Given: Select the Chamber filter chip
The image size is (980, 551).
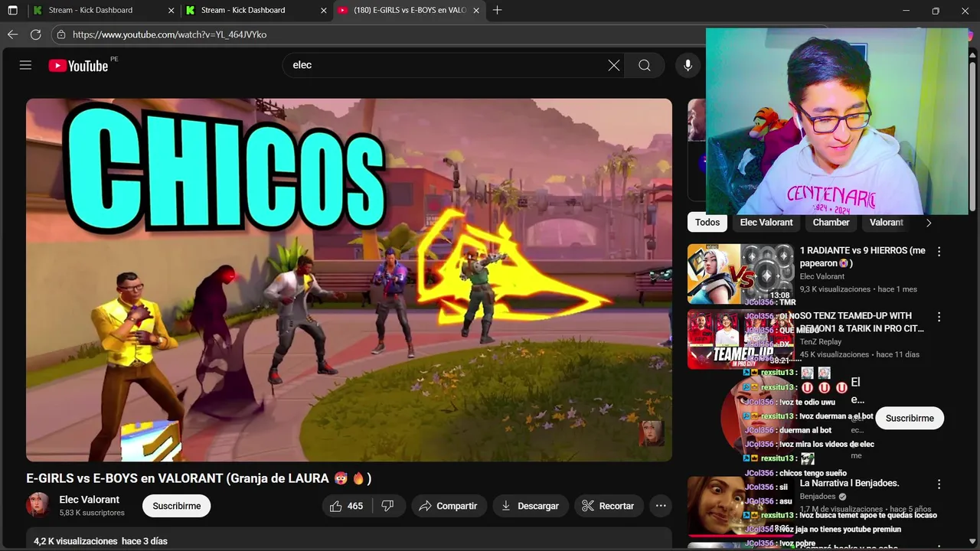Looking at the screenshot, I should (831, 223).
